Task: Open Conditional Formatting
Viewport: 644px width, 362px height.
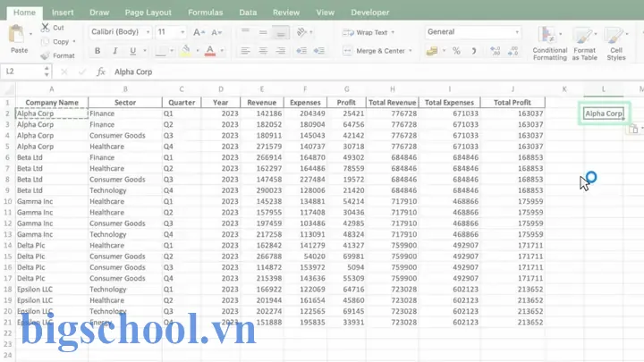Action: (x=549, y=43)
